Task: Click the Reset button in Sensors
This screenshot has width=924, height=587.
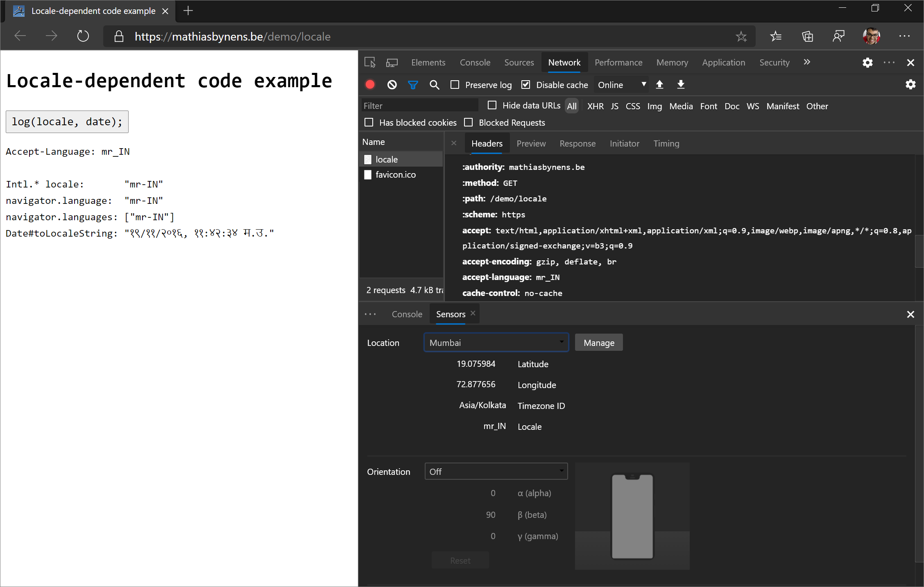Action: click(460, 560)
